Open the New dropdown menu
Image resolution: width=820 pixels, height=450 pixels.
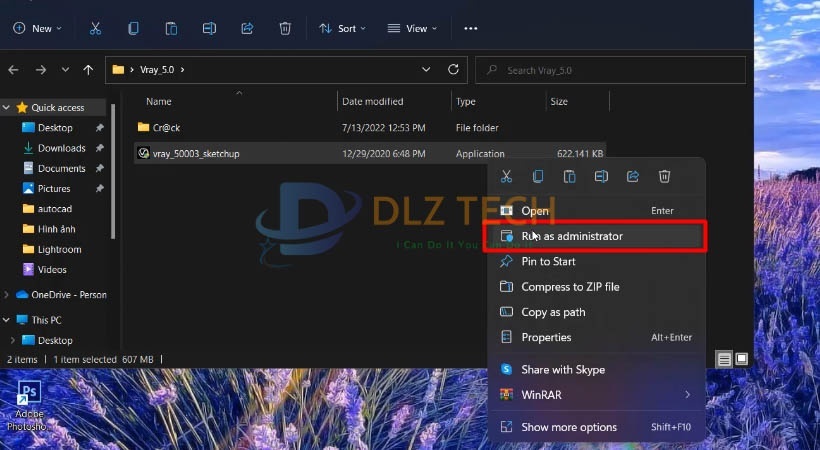click(x=37, y=28)
